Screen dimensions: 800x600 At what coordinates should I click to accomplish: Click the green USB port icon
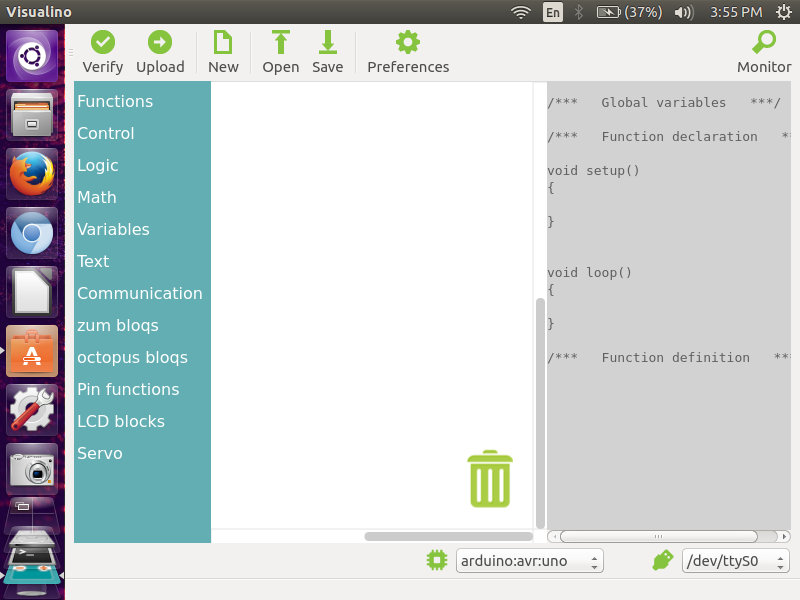pyautogui.click(x=663, y=561)
